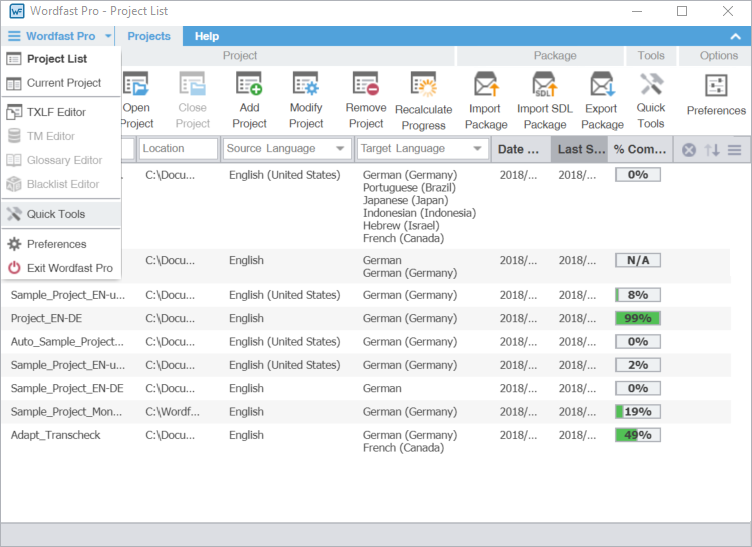The image size is (752, 547).
Task: Sort by the % Com... column header
Action: [640, 149]
